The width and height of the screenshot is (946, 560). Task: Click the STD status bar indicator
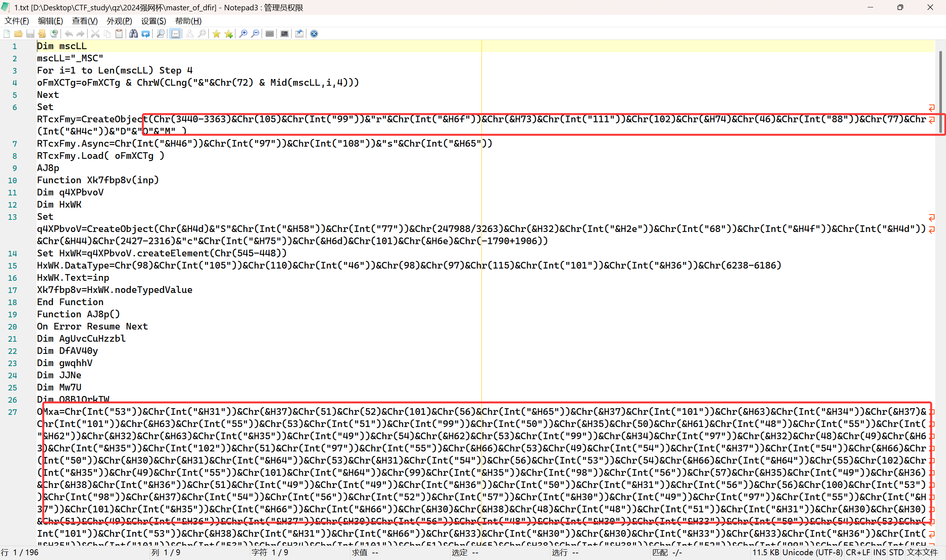click(x=896, y=553)
